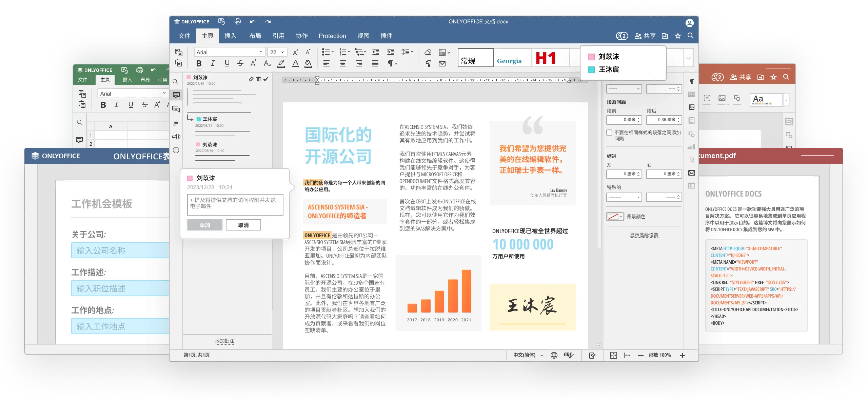Viewport: 868px width, 400px height.
Task: Open the Arial font name dropdown
Action: 260,52
